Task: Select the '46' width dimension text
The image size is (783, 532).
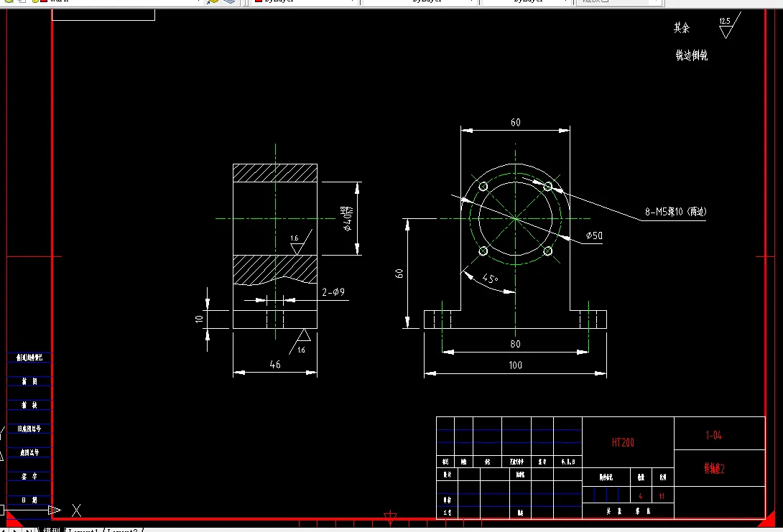Action: pos(275,364)
